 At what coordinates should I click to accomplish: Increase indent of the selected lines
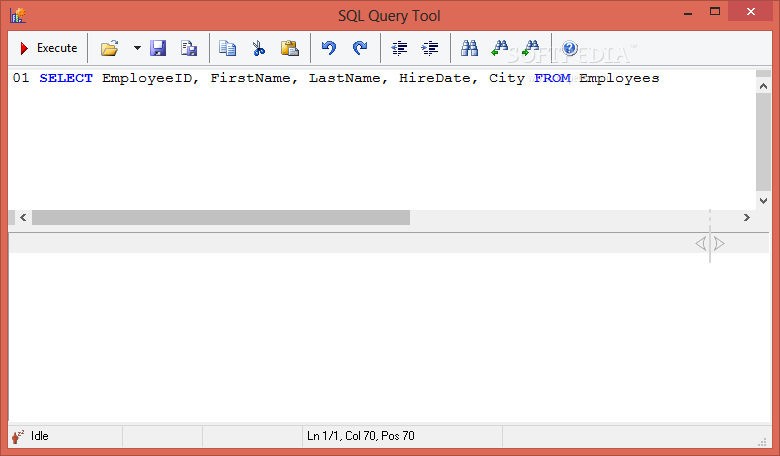coord(430,48)
